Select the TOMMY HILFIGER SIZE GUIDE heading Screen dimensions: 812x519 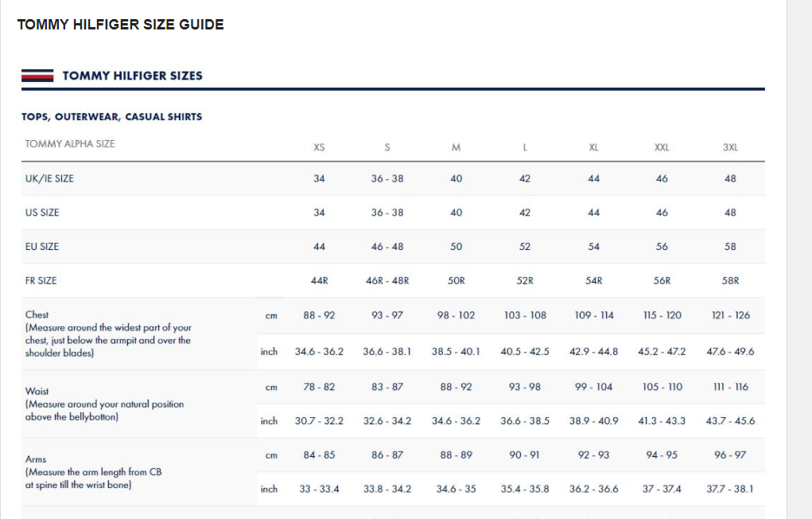coord(121,25)
